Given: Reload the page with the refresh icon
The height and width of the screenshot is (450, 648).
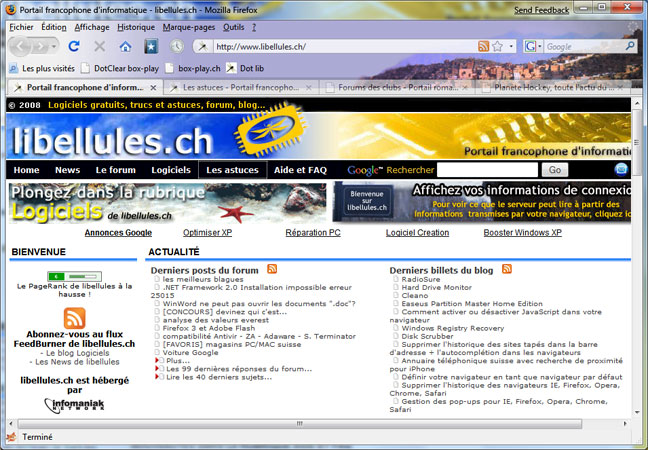Looking at the screenshot, I should 74,46.
